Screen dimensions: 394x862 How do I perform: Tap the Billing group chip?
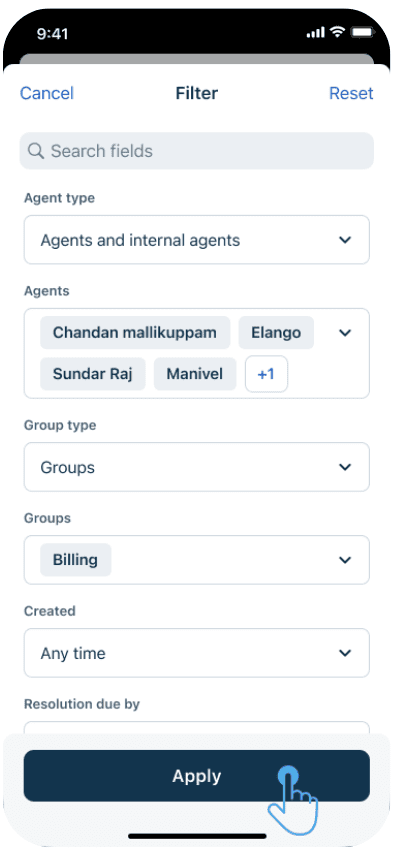[75, 560]
